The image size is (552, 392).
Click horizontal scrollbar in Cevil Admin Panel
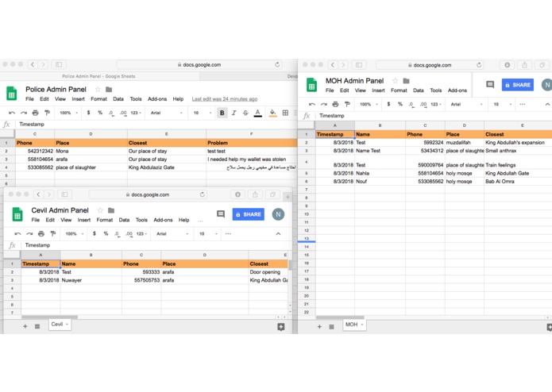49,317
